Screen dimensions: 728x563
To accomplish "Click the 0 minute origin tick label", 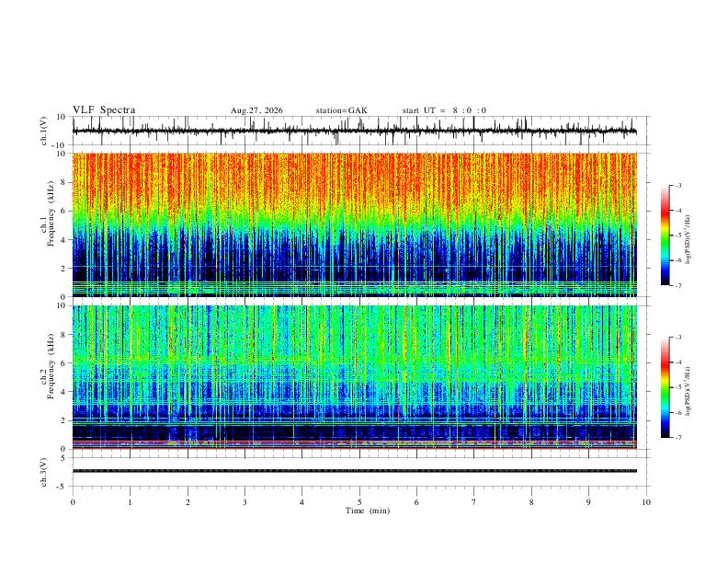I will tap(73, 502).
